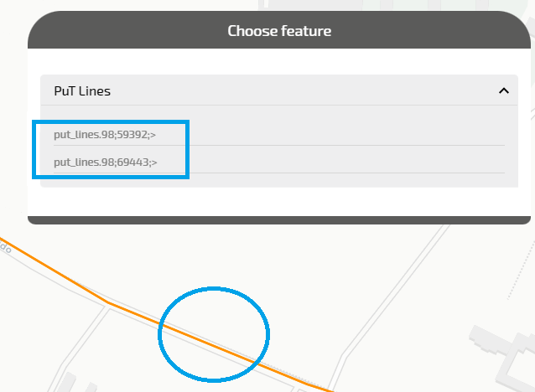Click the dark footer bar of the dialog
This screenshot has width=535, height=392.
point(279,220)
